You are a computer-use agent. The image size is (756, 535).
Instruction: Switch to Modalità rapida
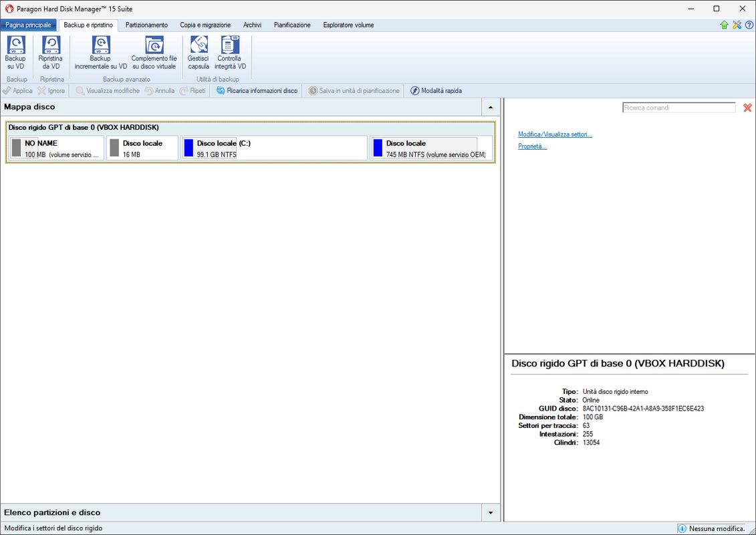436,91
